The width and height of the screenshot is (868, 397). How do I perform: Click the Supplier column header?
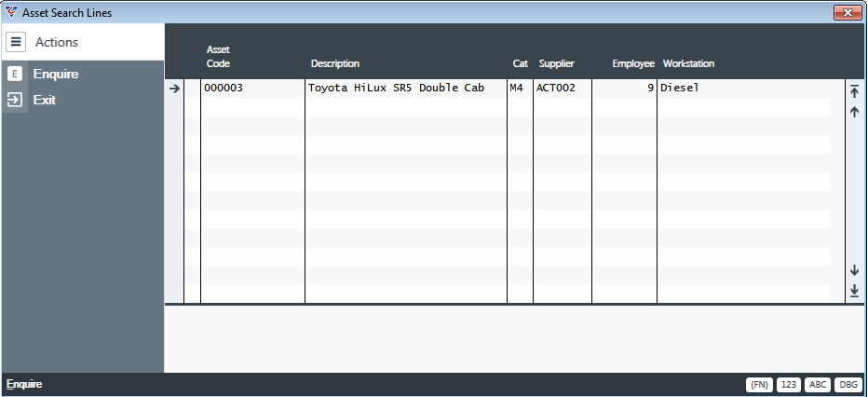pos(556,63)
